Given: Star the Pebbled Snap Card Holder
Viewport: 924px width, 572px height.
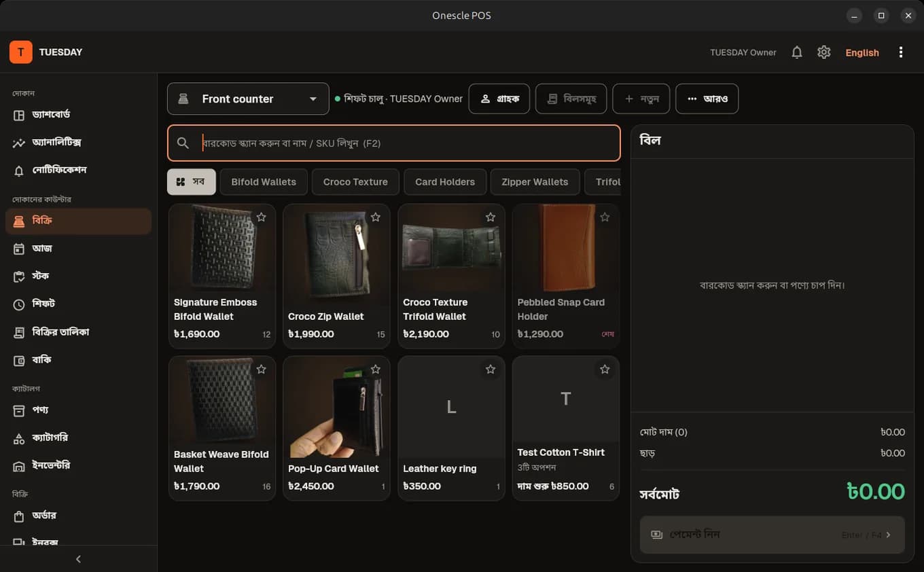Looking at the screenshot, I should (605, 217).
